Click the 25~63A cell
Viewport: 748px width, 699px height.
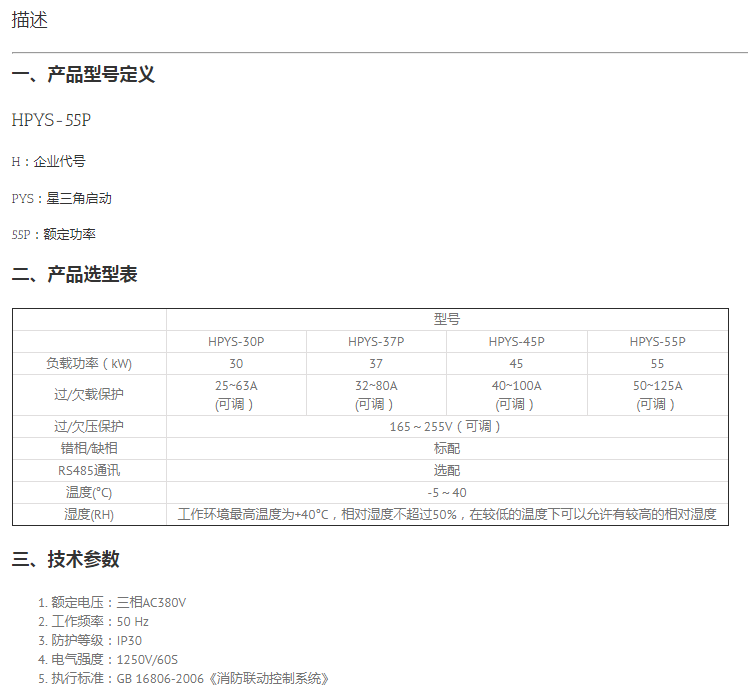[x=236, y=395]
